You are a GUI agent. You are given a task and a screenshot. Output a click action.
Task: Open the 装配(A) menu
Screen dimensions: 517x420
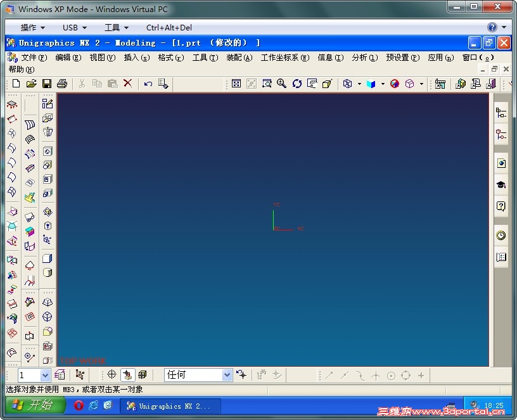click(239, 58)
